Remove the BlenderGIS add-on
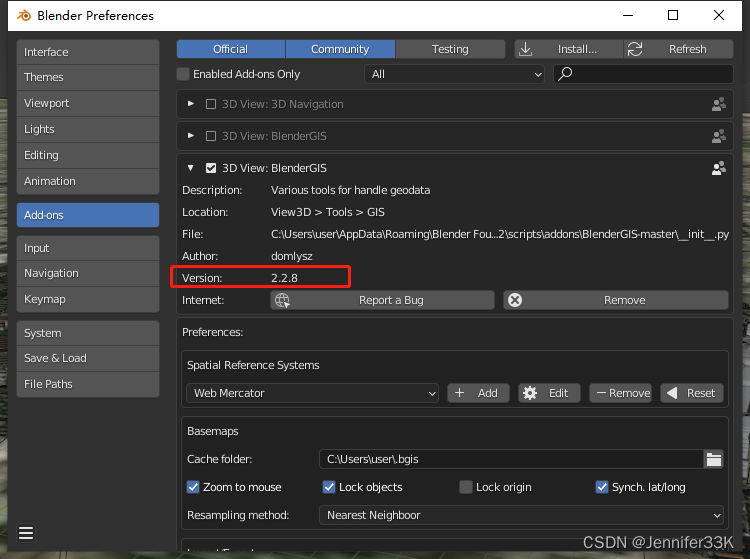The width and height of the screenshot is (750, 559). click(x=616, y=300)
